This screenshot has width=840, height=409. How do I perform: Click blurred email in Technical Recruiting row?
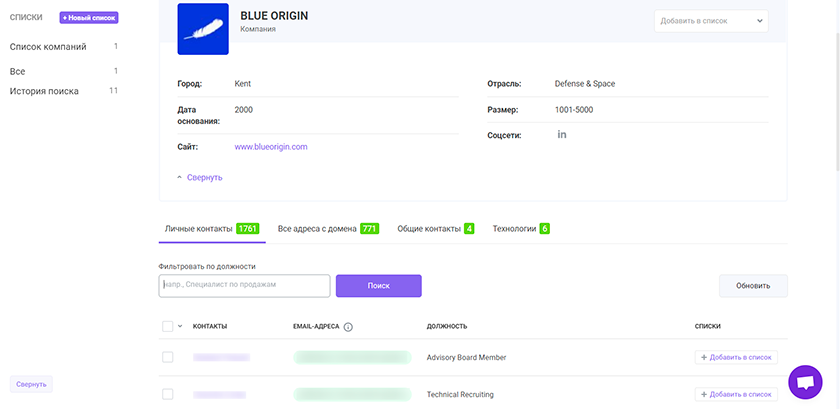pos(352,395)
